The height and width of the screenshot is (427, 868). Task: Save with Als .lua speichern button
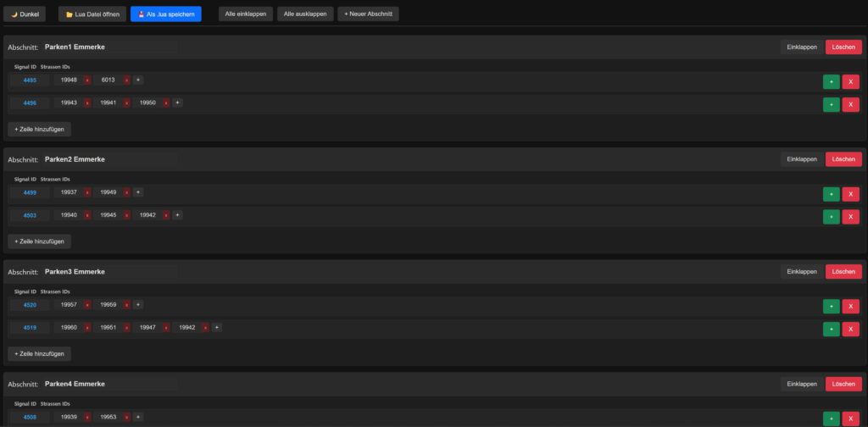pyautogui.click(x=165, y=14)
